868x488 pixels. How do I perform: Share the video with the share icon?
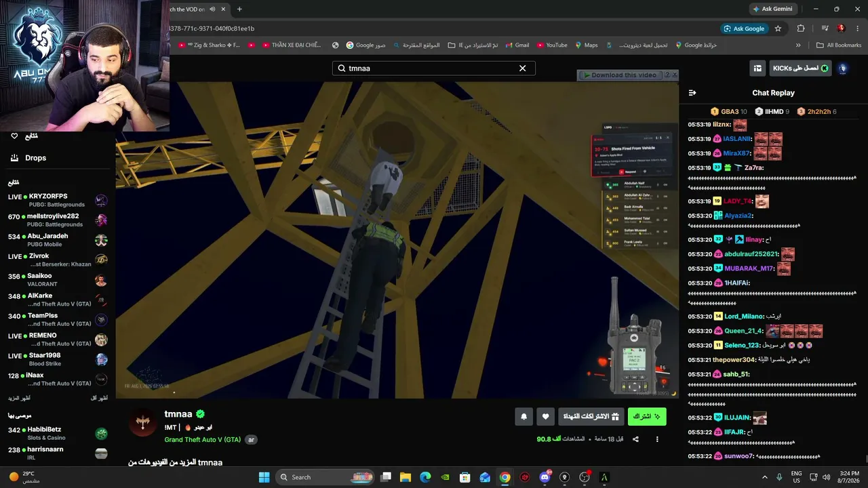(x=635, y=439)
